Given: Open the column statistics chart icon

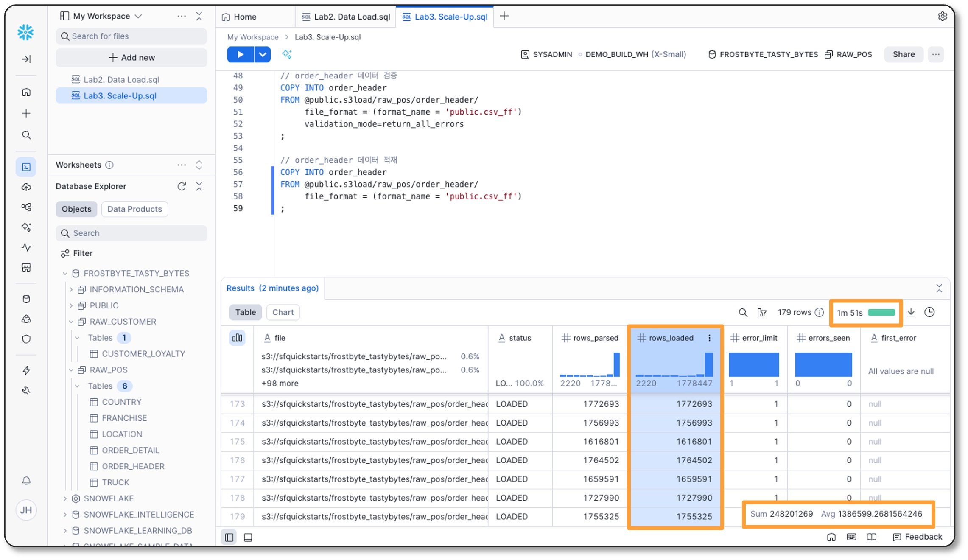Looking at the screenshot, I should (x=237, y=338).
